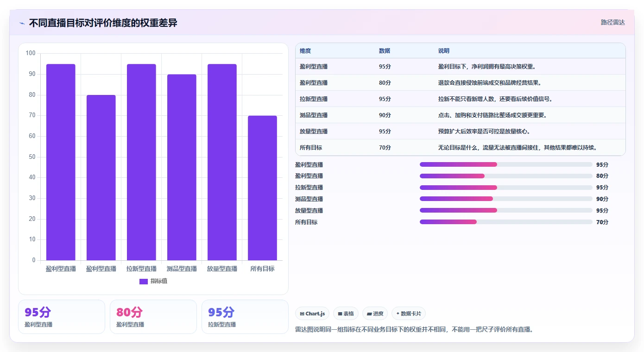Click the 所有目标 bar in the chart
Screen dimensions: 644x352
(262, 188)
